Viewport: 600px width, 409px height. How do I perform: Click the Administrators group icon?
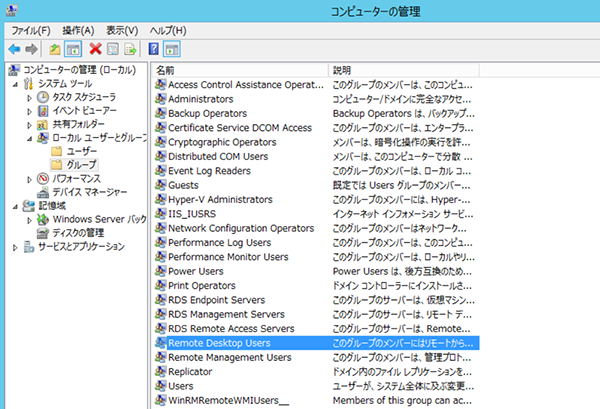pos(160,99)
